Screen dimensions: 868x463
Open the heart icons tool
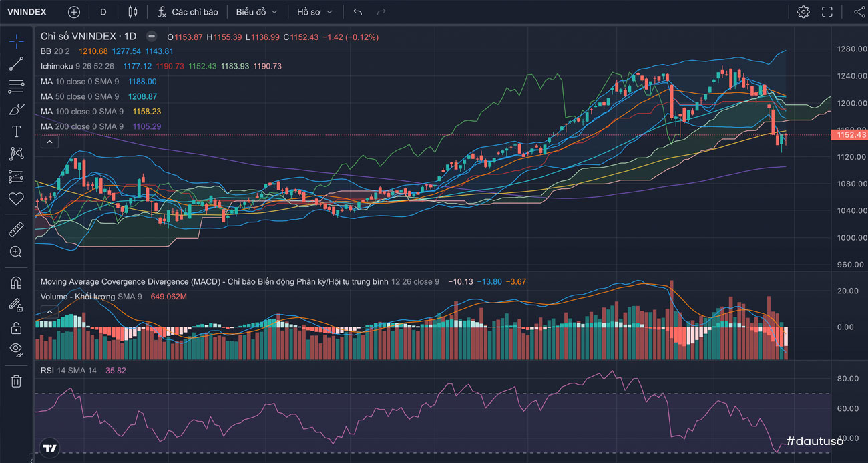coord(16,199)
